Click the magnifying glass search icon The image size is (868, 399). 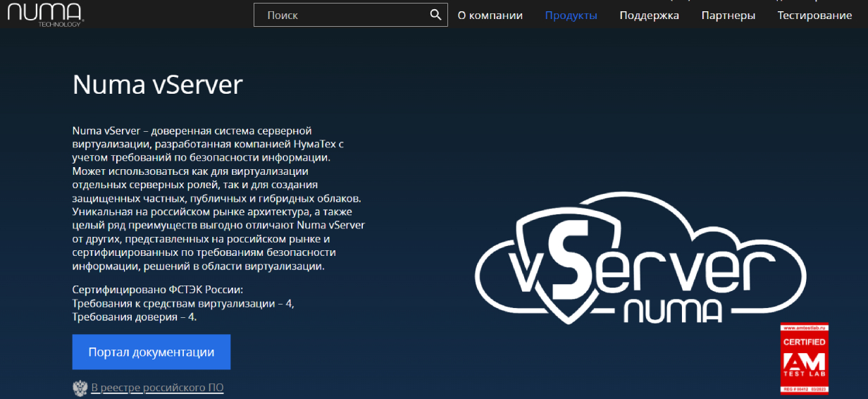point(435,16)
